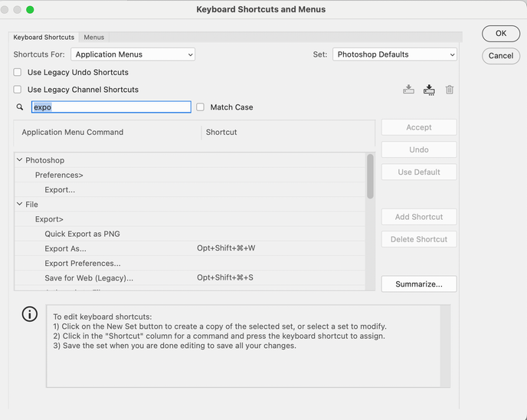Viewport: 527px width, 420px height.
Task: Click the Cancel button
Action: [500, 55]
